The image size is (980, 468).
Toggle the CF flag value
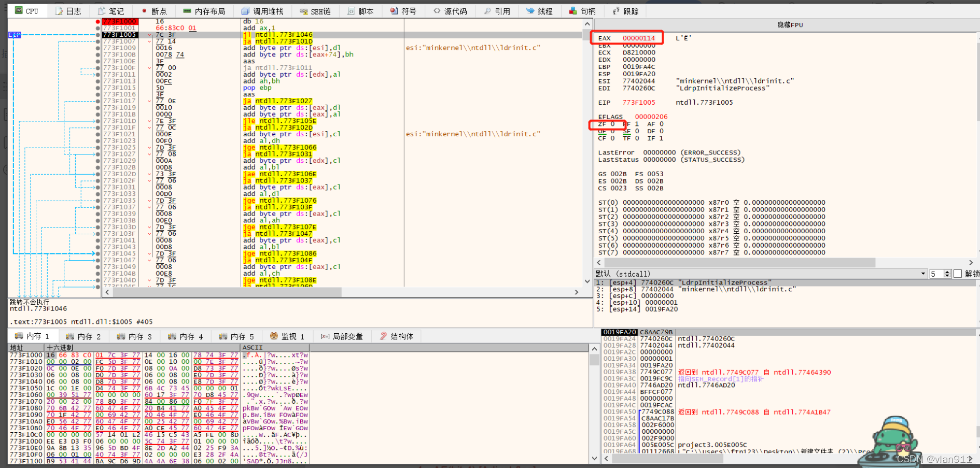pyautogui.click(x=612, y=138)
